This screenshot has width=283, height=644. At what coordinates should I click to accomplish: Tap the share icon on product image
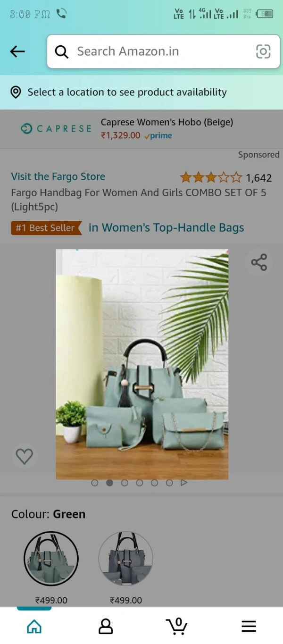click(x=259, y=262)
